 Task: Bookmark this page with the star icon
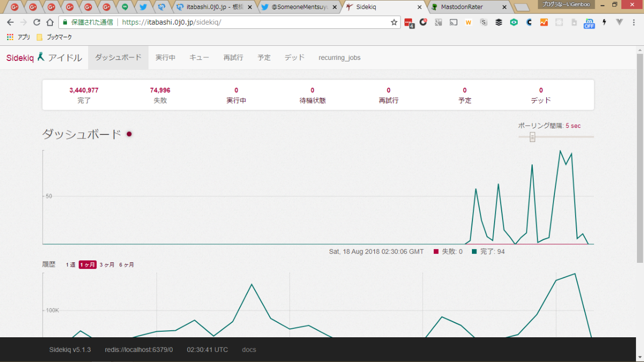point(394,22)
